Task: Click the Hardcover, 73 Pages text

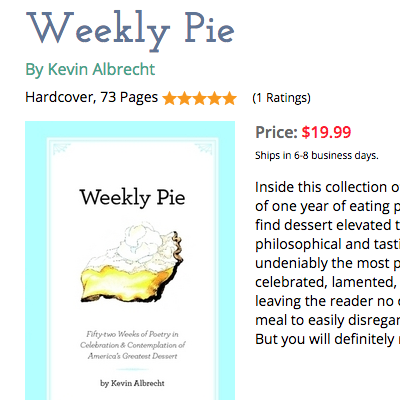Action: 92,97
